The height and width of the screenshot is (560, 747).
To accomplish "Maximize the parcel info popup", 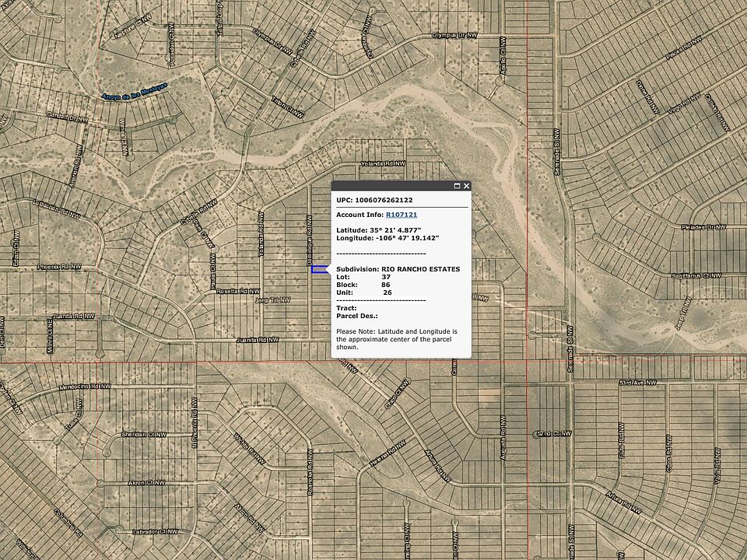I will click(457, 187).
